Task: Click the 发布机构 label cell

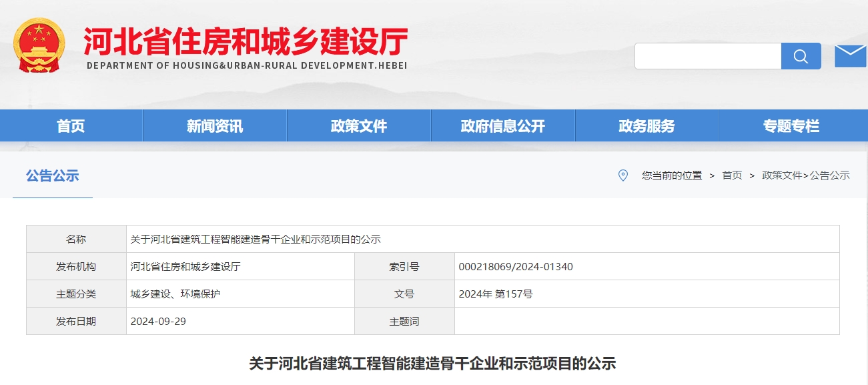Action: tap(77, 266)
